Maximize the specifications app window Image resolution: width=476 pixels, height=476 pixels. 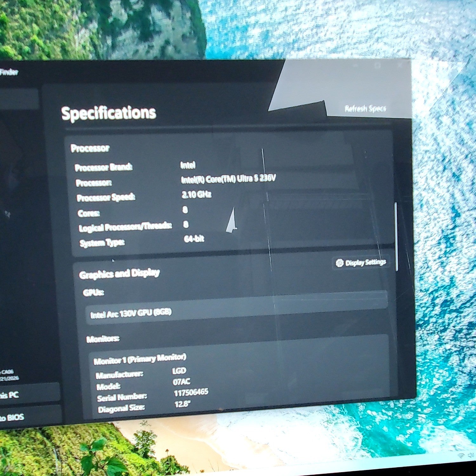377,65
